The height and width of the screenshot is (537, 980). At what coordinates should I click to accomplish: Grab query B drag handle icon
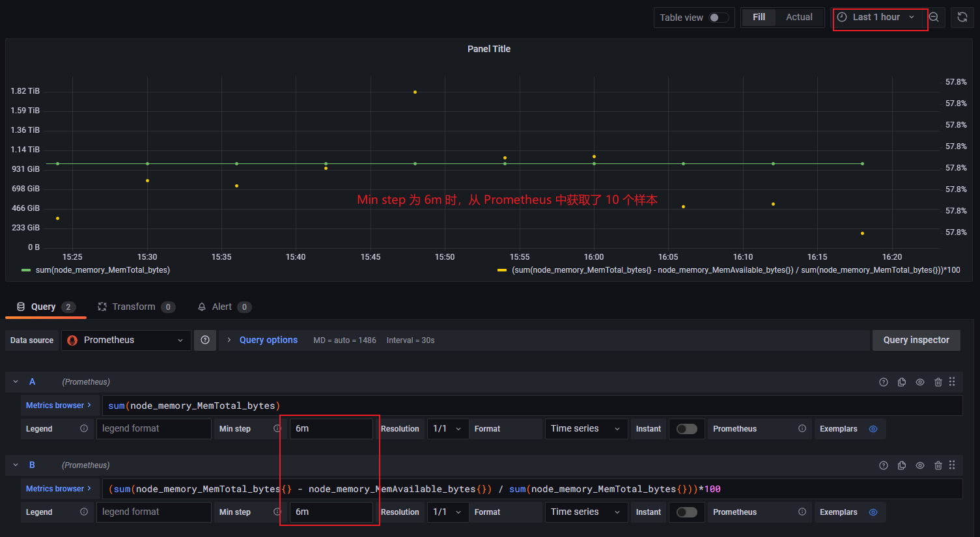pos(952,465)
